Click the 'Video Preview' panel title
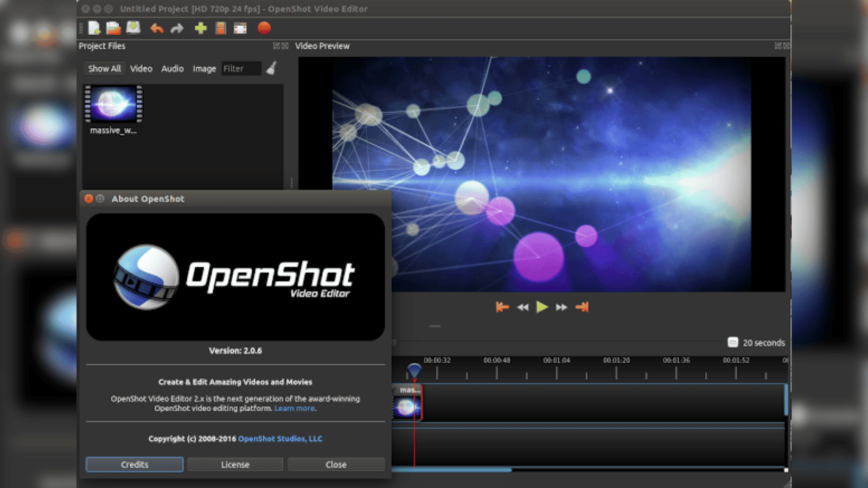Screen dimensions: 868x488 (322, 46)
